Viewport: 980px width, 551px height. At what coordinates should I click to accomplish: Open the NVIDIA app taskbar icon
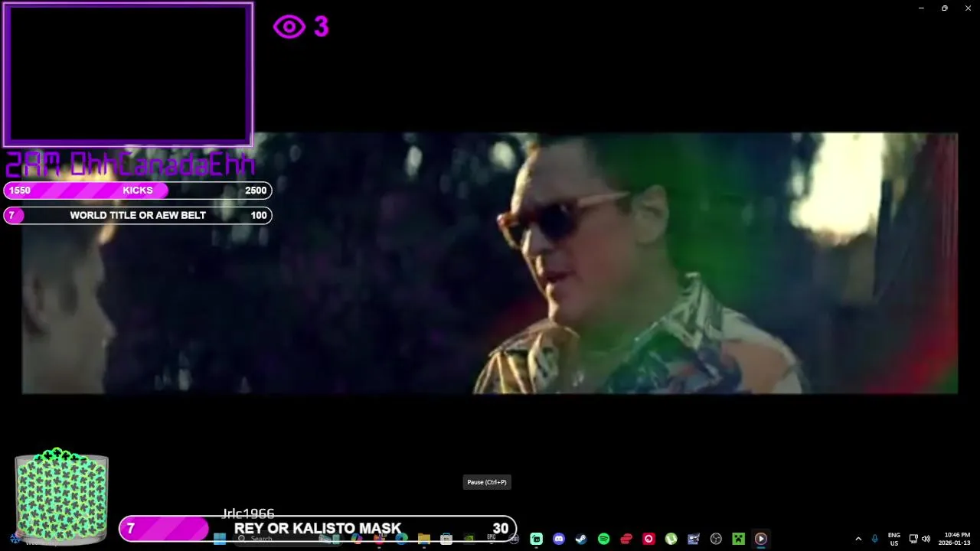click(x=469, y=539)
